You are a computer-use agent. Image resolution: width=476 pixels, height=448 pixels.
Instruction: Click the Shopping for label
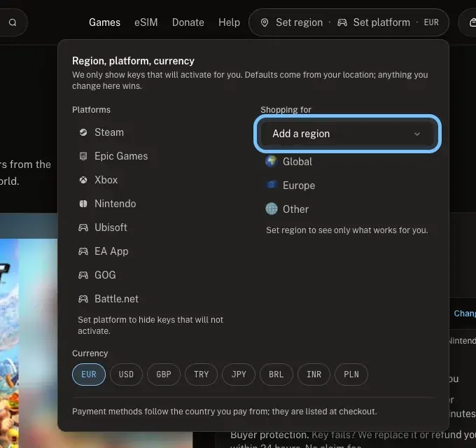click(286, 110)
